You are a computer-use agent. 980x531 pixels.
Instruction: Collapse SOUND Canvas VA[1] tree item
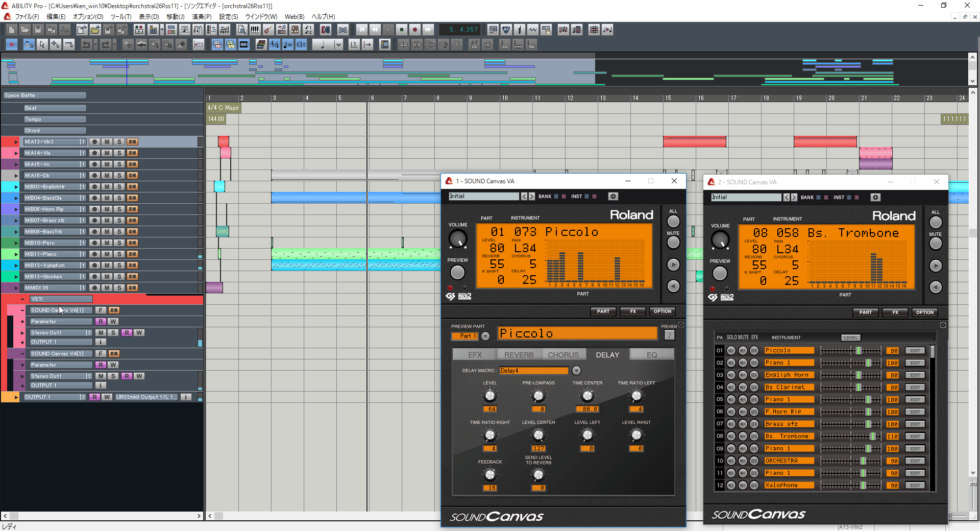click(22, 310)
